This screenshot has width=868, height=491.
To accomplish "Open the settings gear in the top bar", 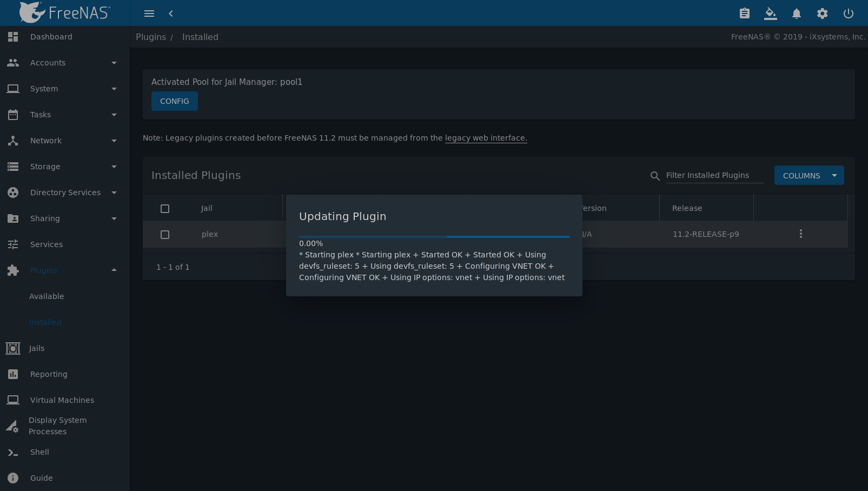I will click(822, 13).
